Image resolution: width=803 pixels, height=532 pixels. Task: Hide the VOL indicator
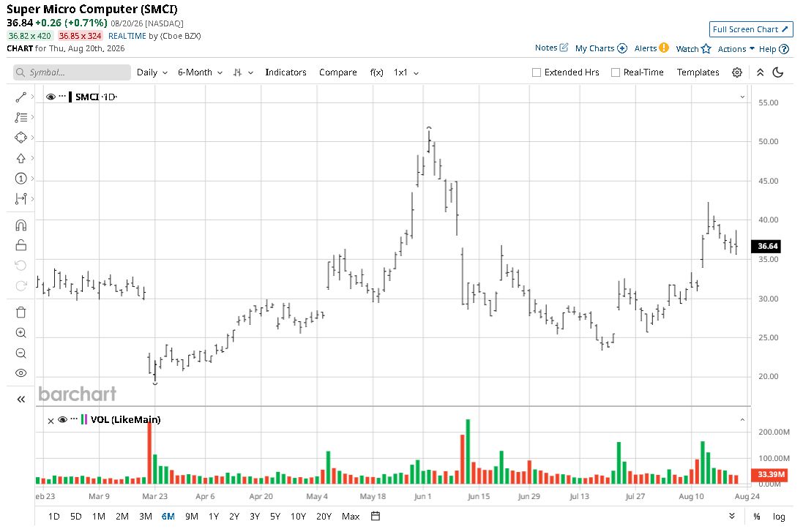point(63,419)
